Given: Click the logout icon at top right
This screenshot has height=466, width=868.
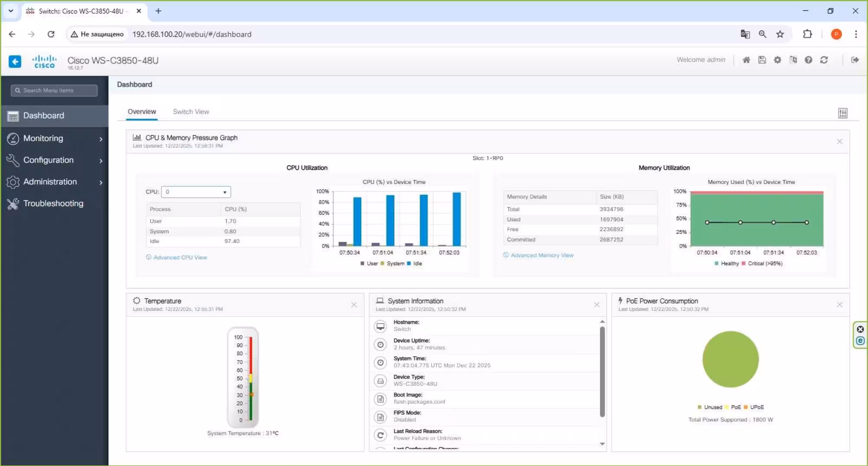Looking at the screenshot, I should pyautogui.click(x=855, y=60).
